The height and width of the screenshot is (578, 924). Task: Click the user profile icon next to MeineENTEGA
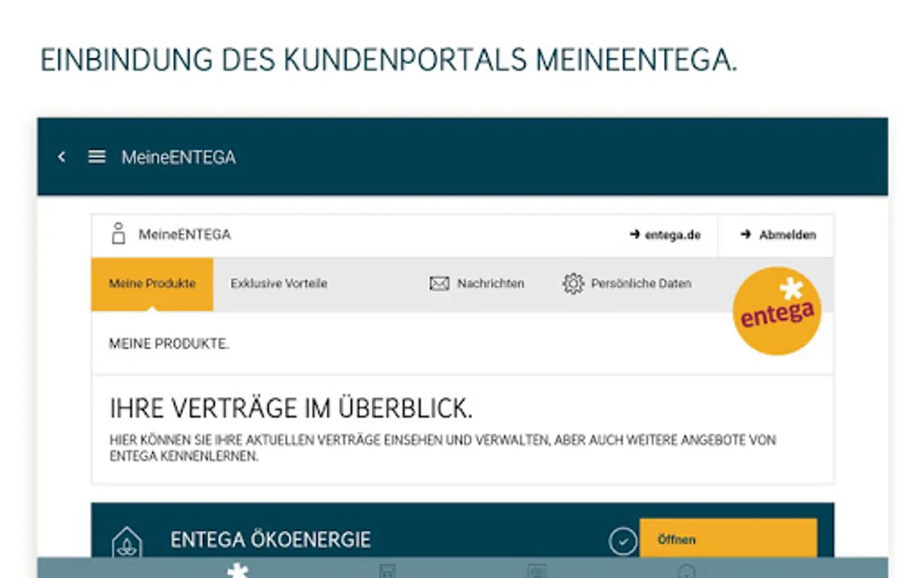coord(118,234)
